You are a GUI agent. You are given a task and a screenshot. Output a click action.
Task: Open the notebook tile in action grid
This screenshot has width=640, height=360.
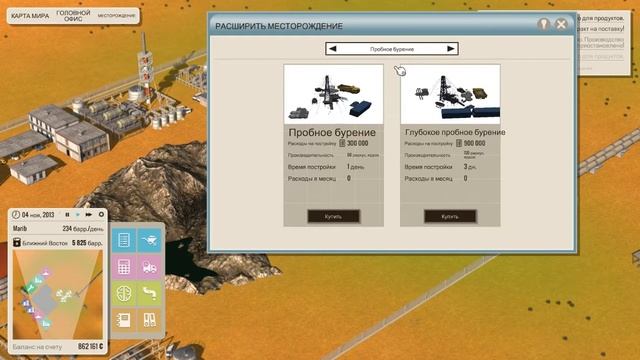(124, 320)
